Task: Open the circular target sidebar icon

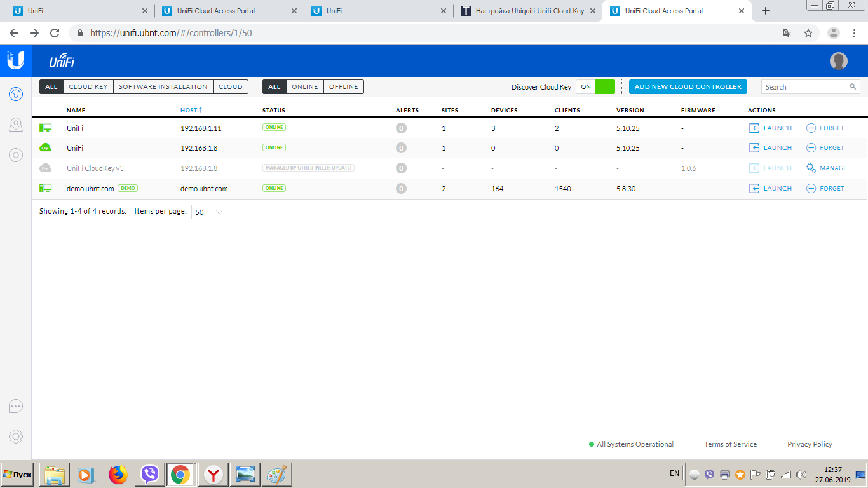Action: click(16, 154)
